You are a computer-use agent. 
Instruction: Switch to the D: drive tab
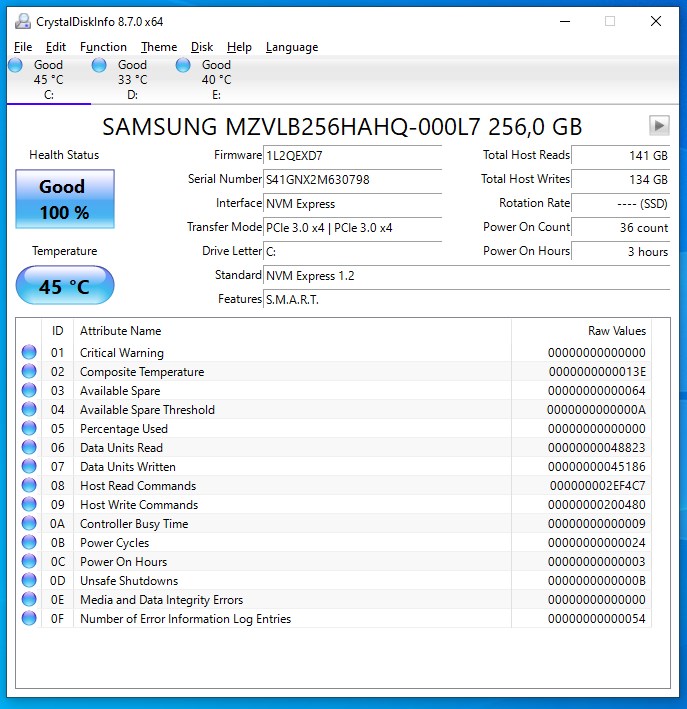pyautogui.click(x=132, y=80)
